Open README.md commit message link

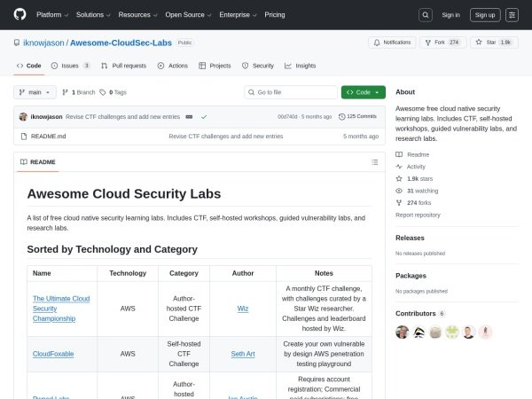pos(226,137)
